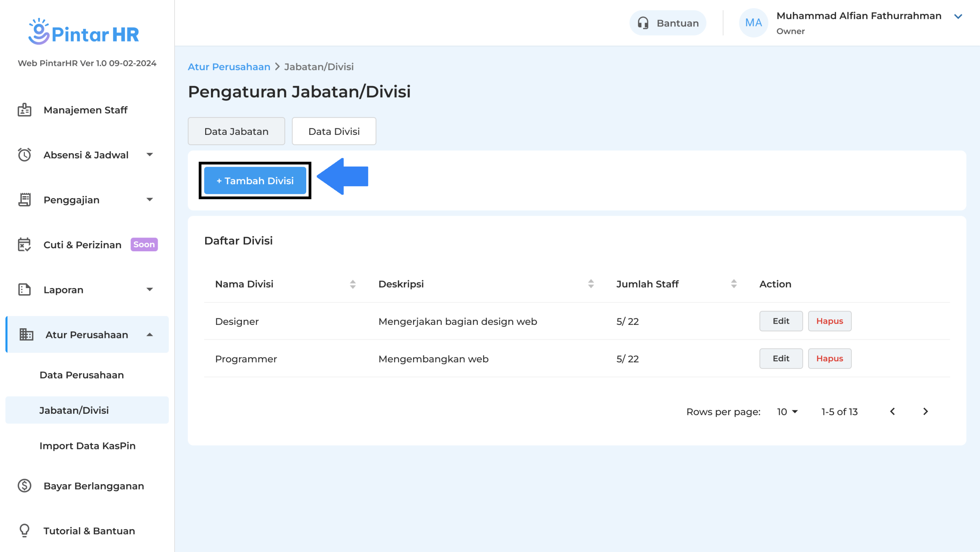980x552 pixels.
Task: Click the Jabatan/Divisi breadcrumb text
Action: tap(319, 67)
